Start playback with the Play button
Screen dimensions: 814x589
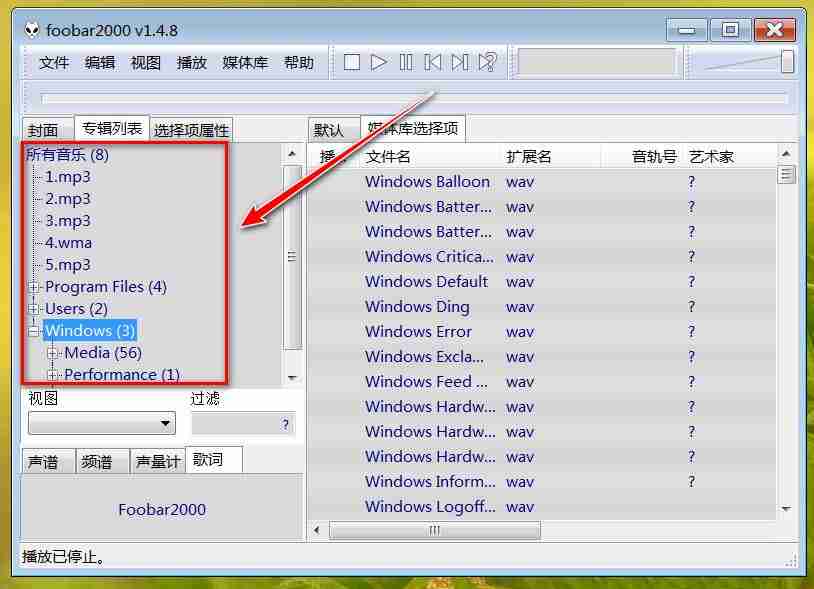point(378,63)
